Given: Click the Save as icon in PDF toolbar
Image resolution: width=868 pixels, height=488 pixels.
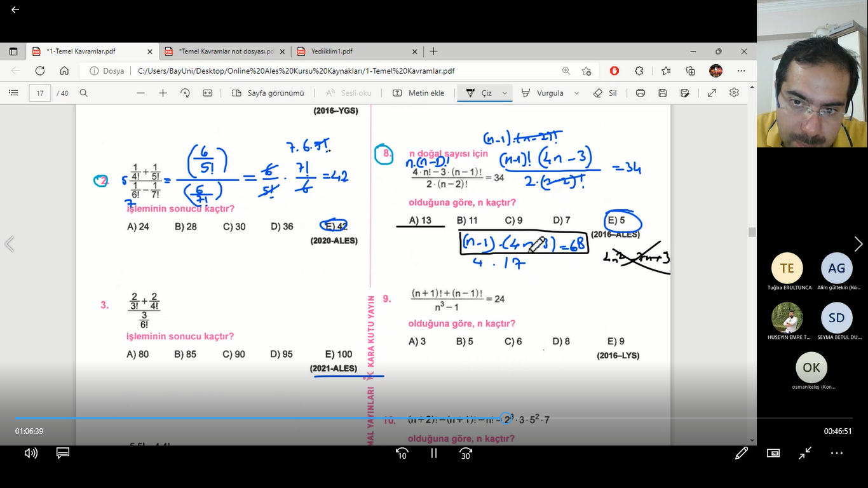Looking at the screenshot, I should coord(685,93).
